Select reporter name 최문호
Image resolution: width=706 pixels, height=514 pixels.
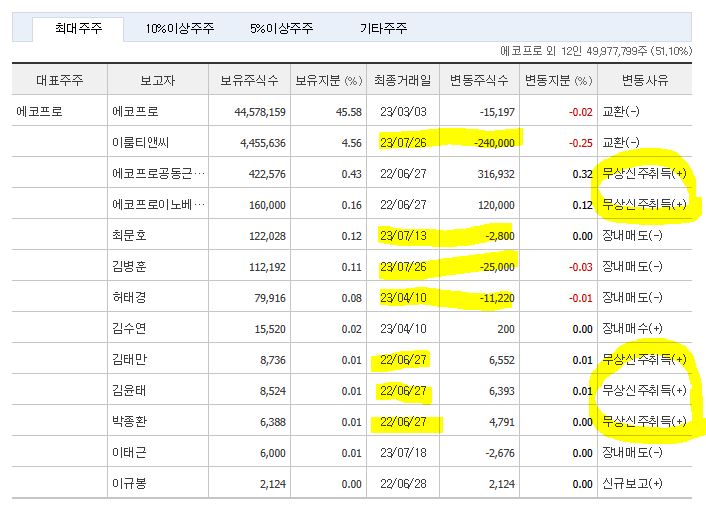point(129,235)
